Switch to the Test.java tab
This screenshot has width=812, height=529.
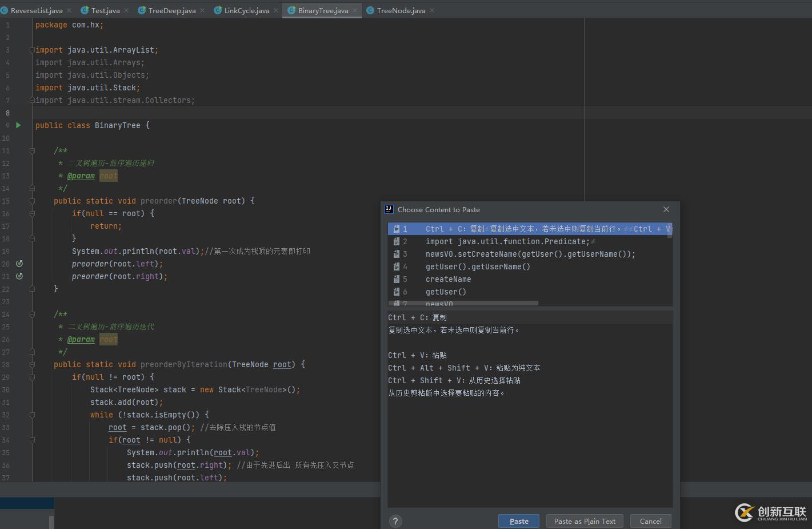[105, 10]
